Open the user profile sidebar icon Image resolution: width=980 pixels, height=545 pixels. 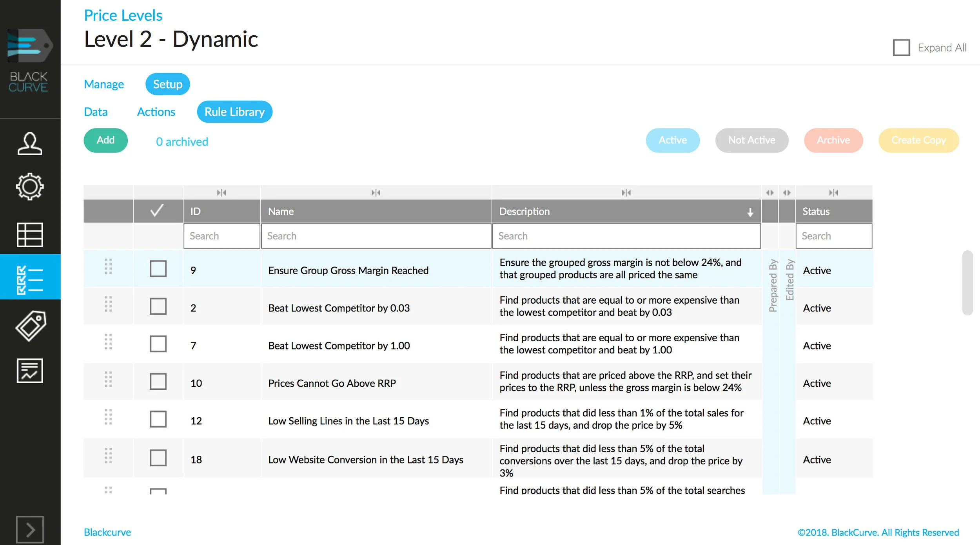(x=30, y=144)
